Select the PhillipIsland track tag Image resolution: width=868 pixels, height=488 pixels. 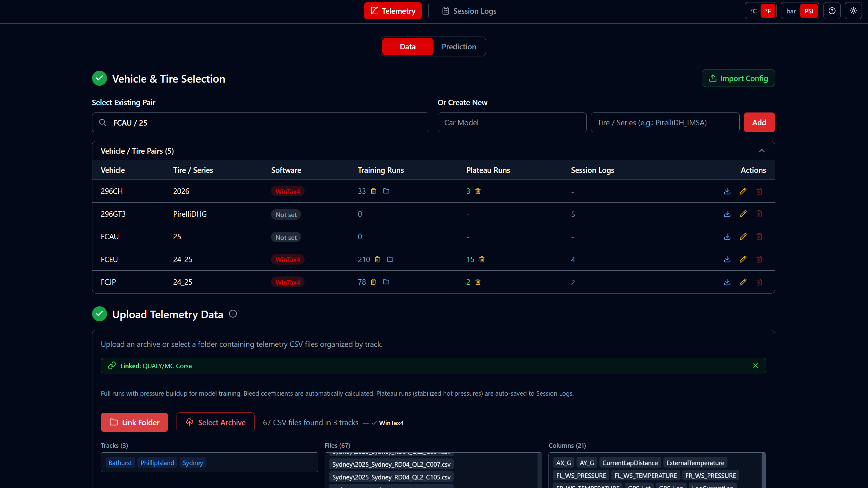tap(157, 463)
